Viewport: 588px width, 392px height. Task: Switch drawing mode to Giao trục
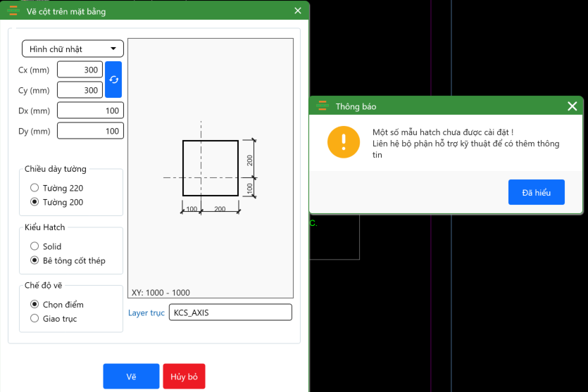(35, 319)
